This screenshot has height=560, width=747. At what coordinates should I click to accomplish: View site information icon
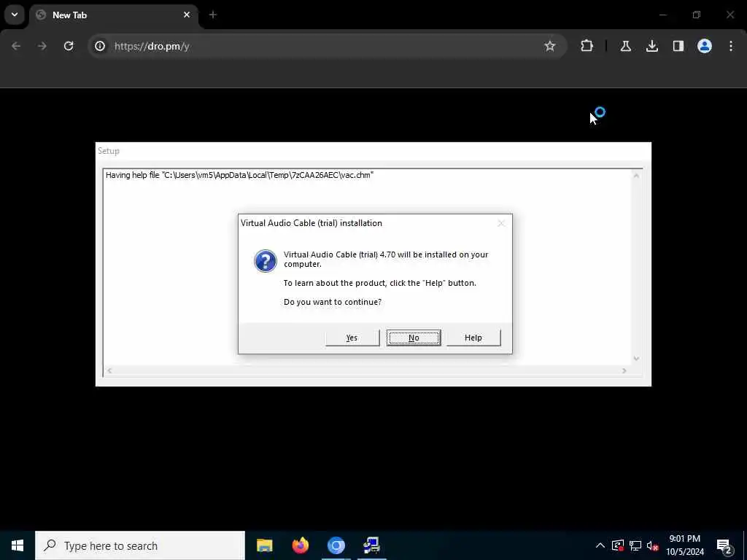(99, 46)
